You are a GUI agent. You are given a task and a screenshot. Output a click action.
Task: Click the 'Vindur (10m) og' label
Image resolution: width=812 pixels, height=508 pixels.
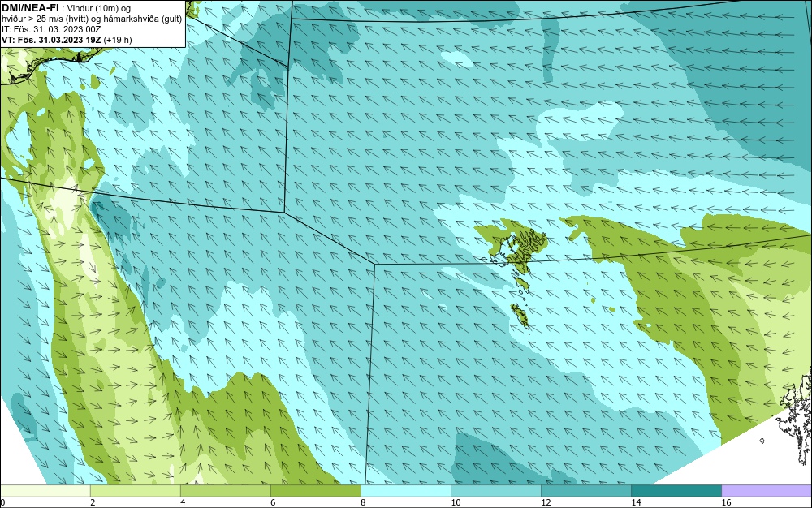tap(99, 8)
